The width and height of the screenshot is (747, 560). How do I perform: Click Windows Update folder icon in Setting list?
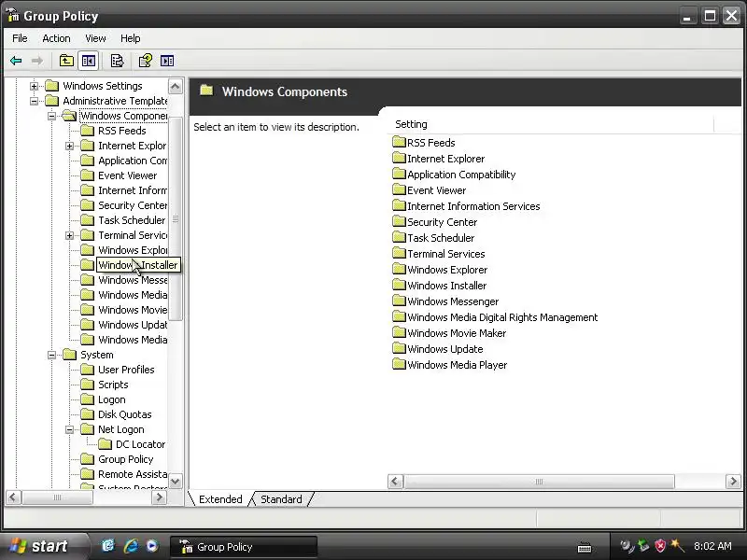[x=399, y=348]
